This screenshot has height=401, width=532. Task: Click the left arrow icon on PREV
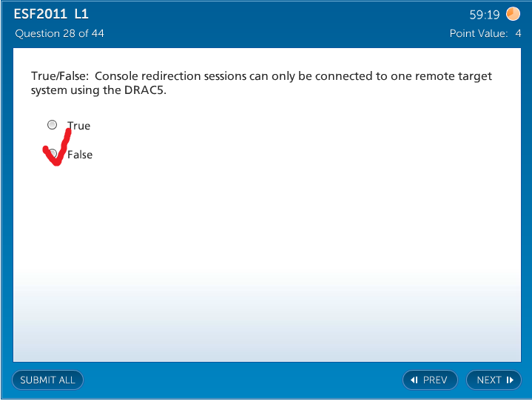click(414, 380)
